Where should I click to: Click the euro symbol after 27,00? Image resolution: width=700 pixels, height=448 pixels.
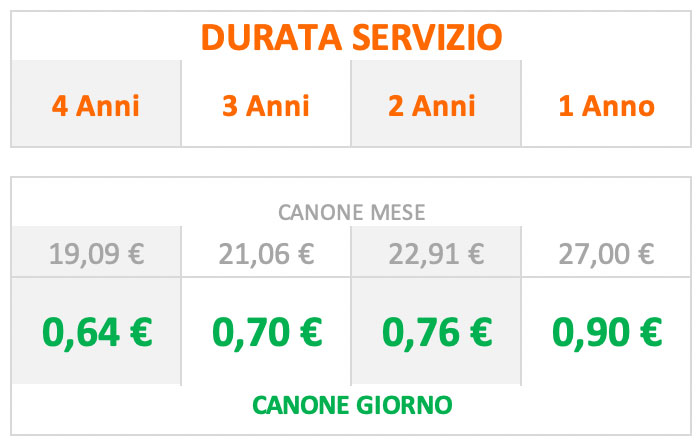(646, 254)
